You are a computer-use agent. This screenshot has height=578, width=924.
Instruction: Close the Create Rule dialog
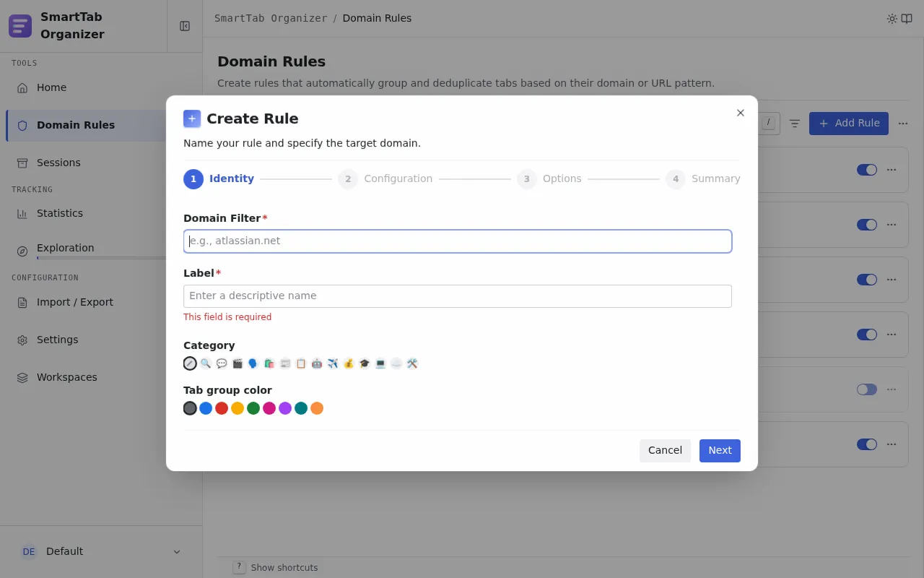tap(740, 113)
